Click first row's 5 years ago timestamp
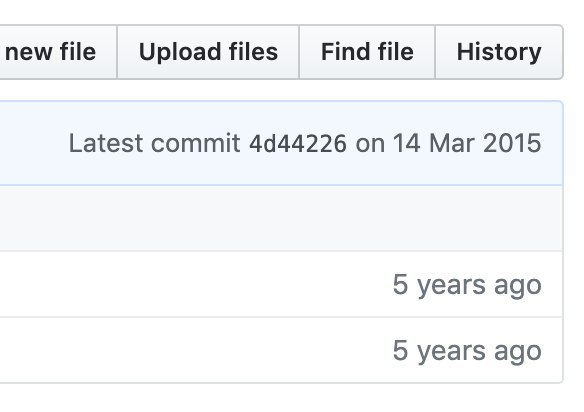This screenshot has width=584, height=412. click(x=467, y=285)
